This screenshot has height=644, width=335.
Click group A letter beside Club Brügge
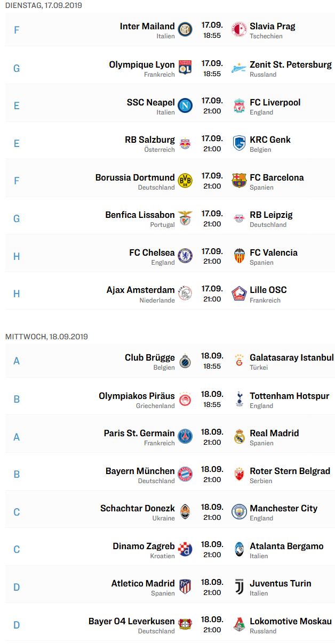click(17, 361)
